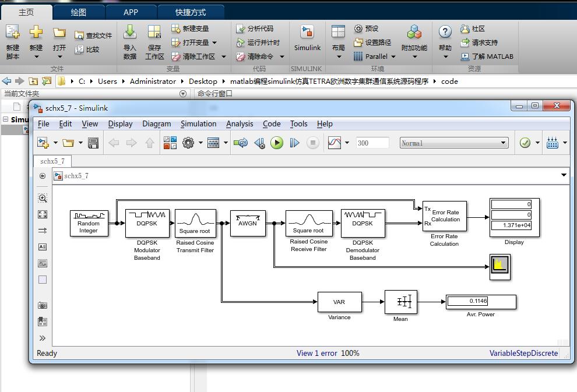Image resolution: width=577 pixels, height=392 pixels.
Task: Click the Compare (比较) button
Action: 87,50
